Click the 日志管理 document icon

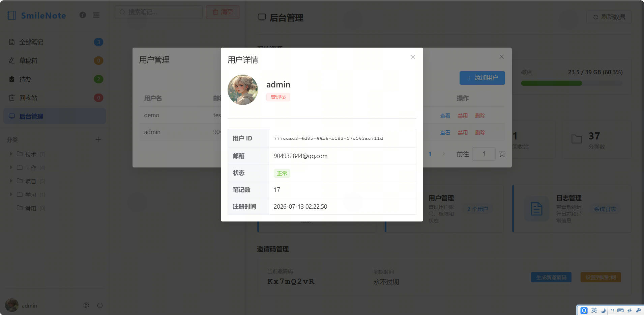(x=536, y=209)
